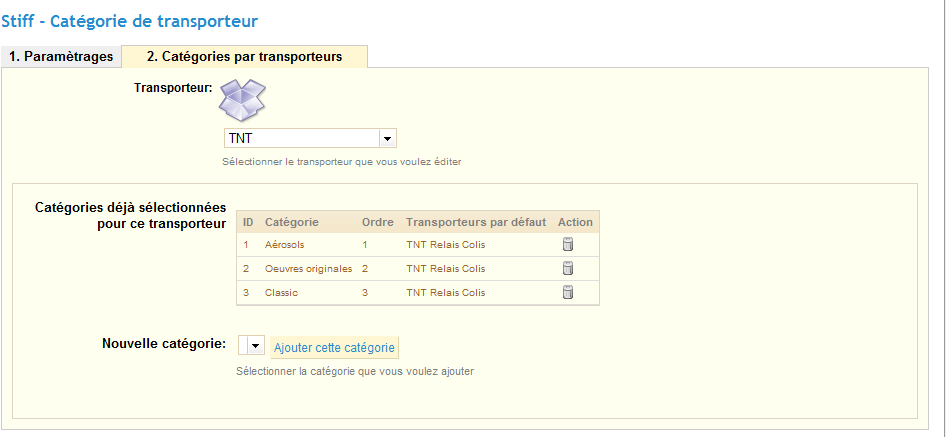Click the carrier box icon above TNT

(x=243, y=100)
